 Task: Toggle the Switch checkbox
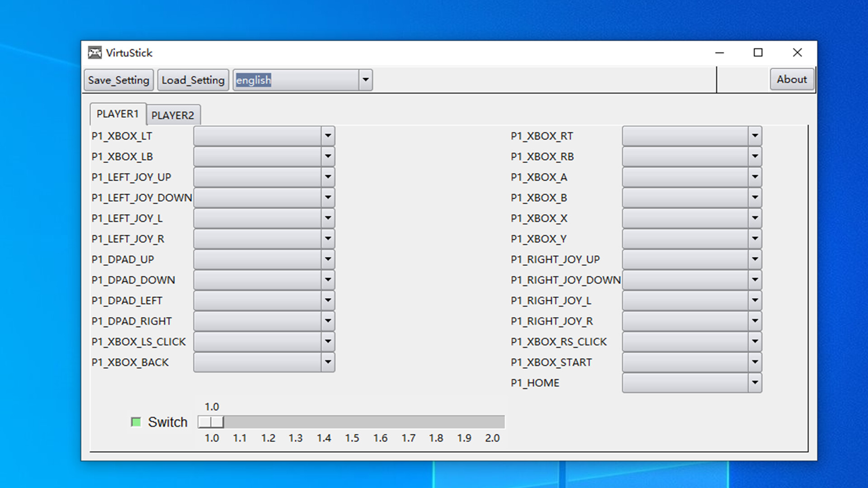coord(136,422)
